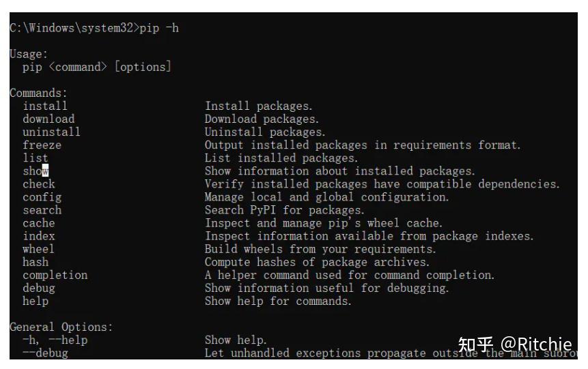Viewport: 588px width, 369px height.
Task: Click the '--debug' general option text
Action: click(x=45, y=353)
